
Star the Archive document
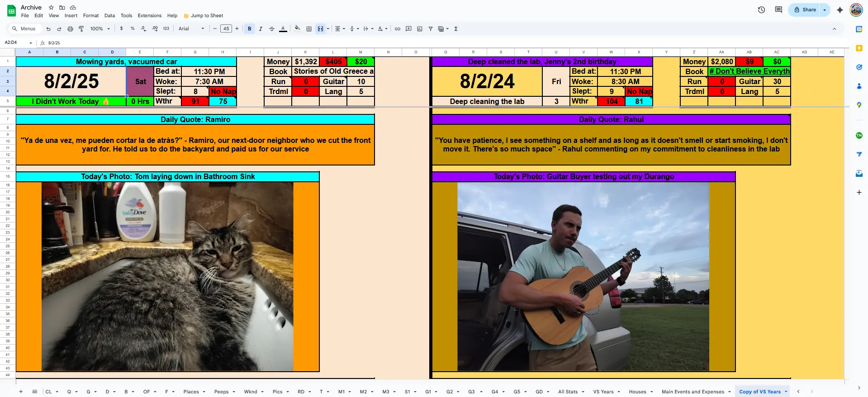(x=51, y=7)
